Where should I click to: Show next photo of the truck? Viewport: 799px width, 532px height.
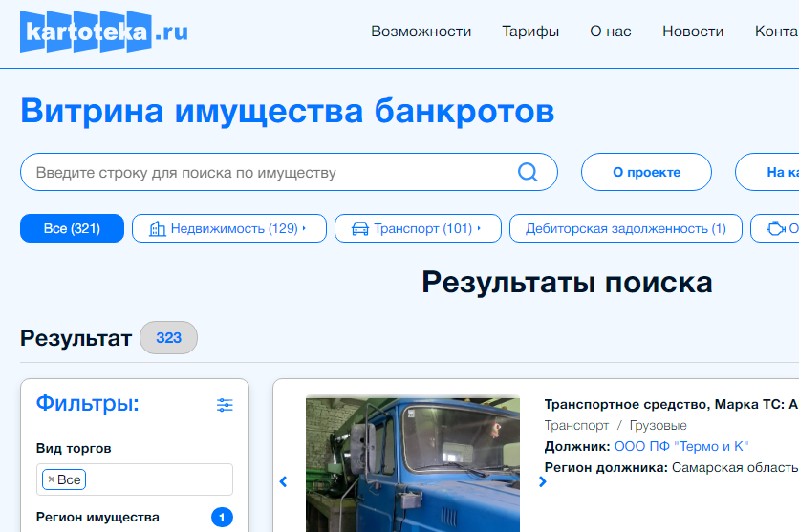543,481
